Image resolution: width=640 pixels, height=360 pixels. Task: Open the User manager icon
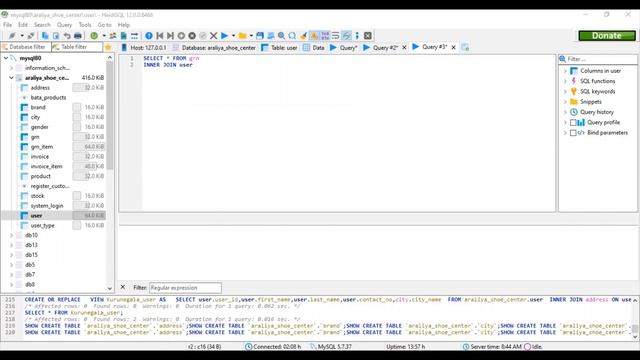tap(113, 36)
